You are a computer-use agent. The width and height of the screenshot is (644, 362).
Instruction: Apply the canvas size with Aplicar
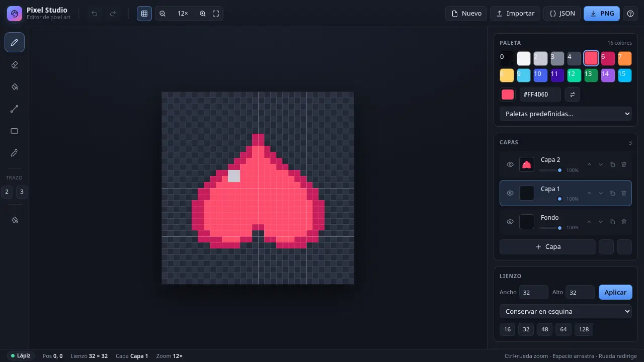click(x=615, y=292)
